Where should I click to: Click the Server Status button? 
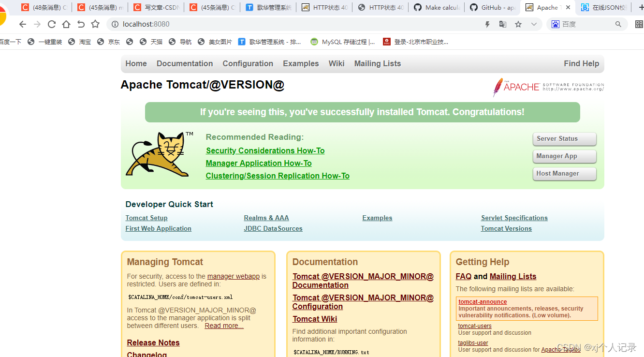[564, 139]
